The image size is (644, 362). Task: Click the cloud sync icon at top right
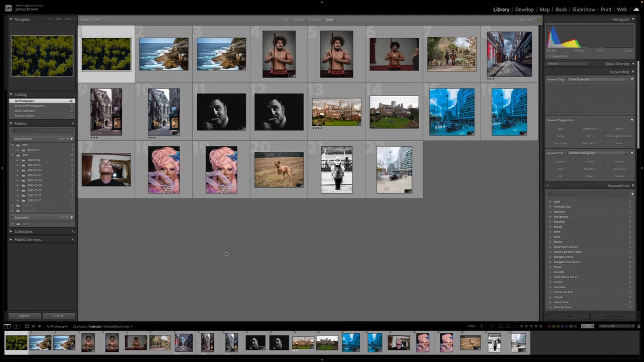(x=636, y=9)
